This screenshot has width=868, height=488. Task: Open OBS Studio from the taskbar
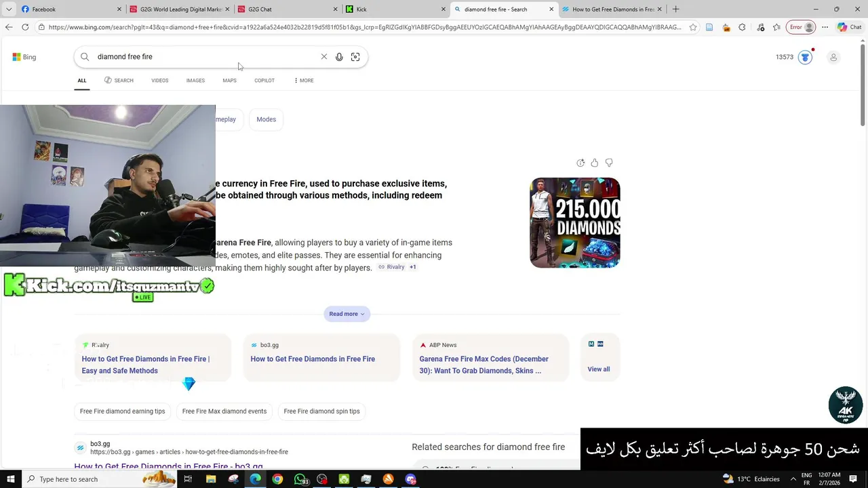pos(322,479)
